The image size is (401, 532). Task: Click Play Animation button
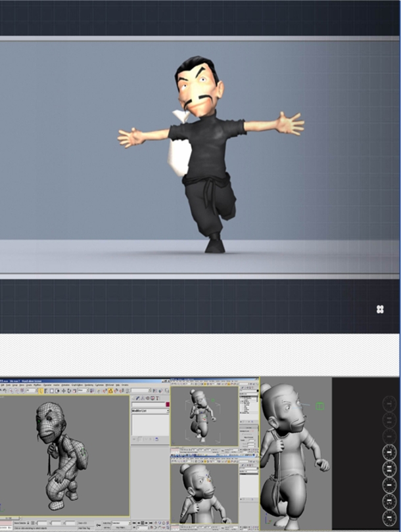click(x=143, y=523)
